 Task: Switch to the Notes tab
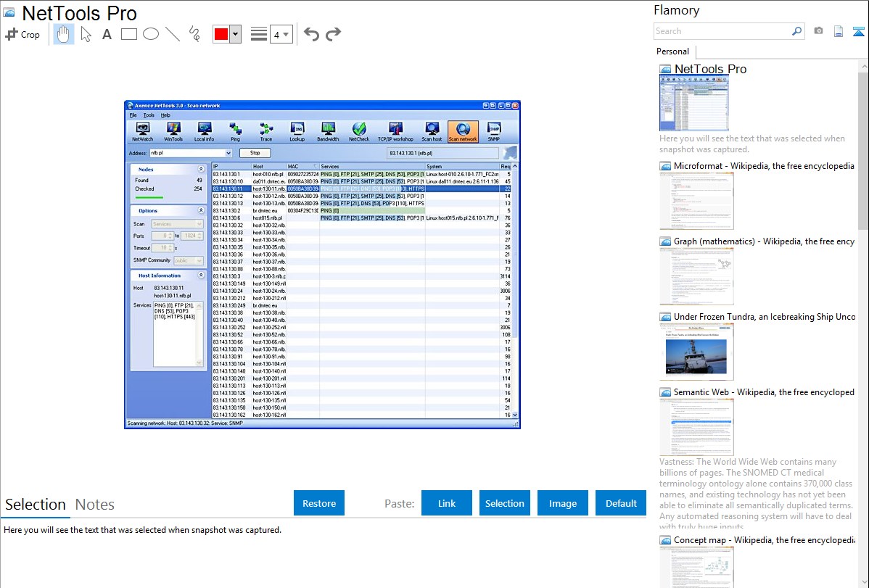pos(95,505)
